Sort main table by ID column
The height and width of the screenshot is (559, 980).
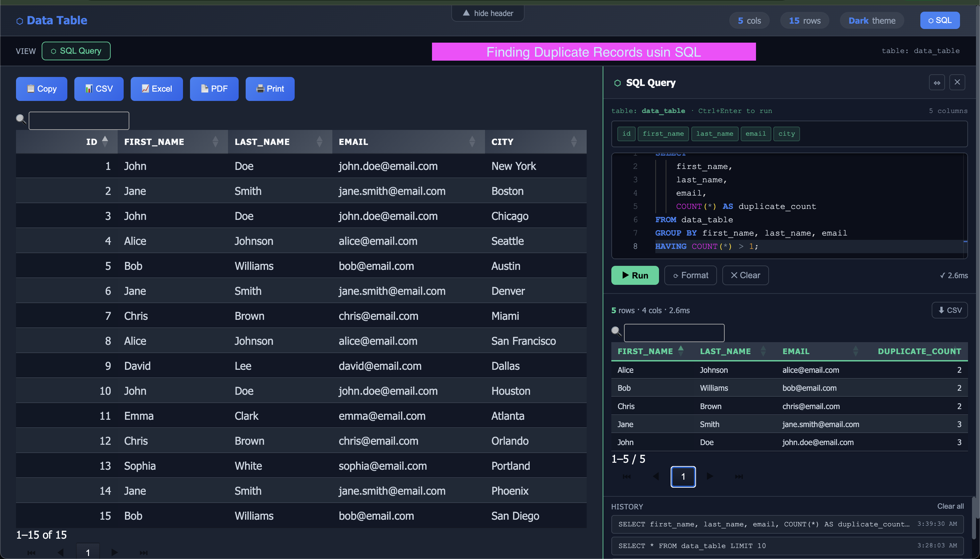coord(67,142)
